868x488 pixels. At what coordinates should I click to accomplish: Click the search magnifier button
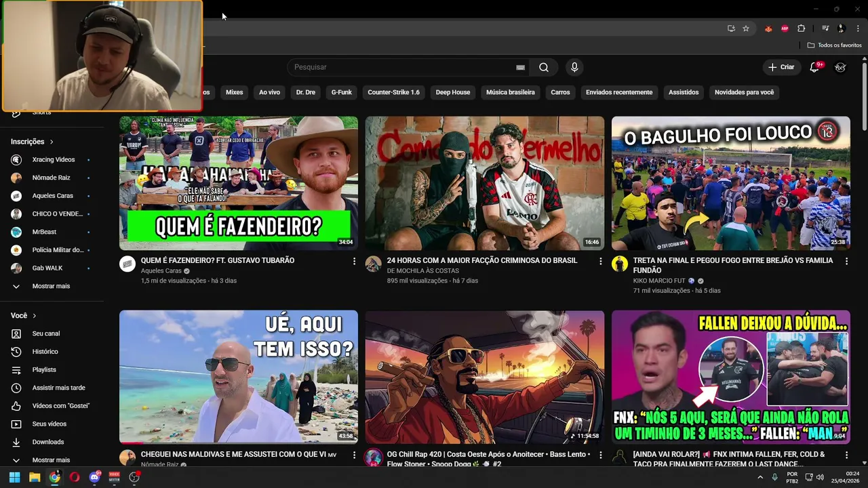pos(543,67)
